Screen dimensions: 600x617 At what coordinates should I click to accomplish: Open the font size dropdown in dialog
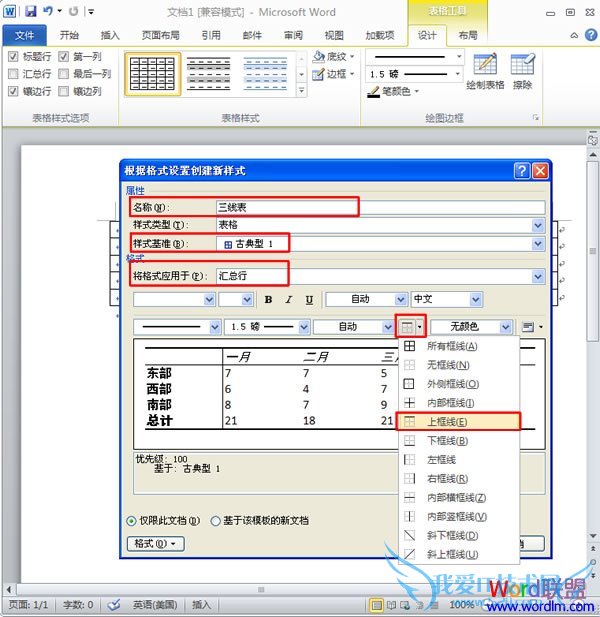coord(247,300)
